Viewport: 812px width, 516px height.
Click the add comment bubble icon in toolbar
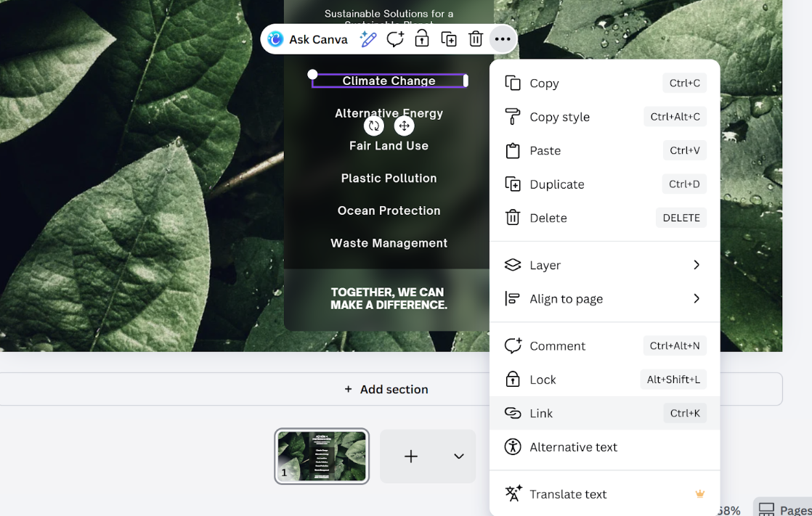(x=395, y=39)
